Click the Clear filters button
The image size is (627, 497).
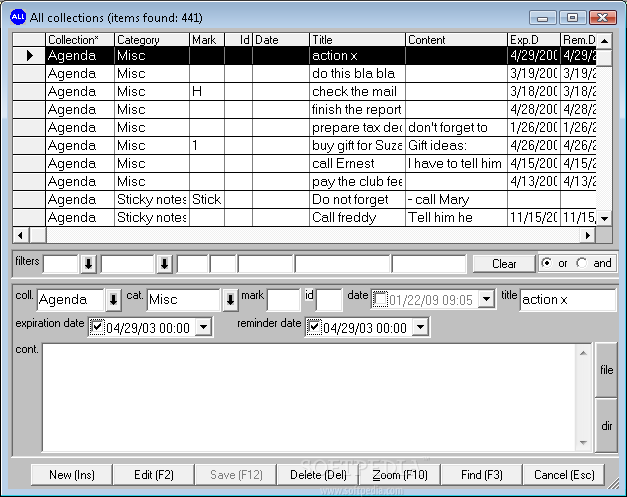[x=504, y=264]
